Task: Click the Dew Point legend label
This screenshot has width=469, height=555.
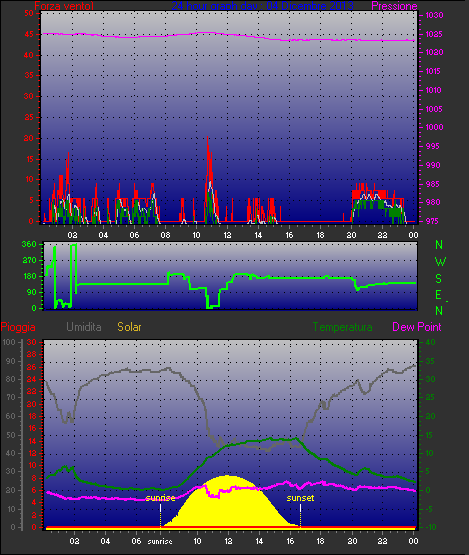Action: point(417,327)
